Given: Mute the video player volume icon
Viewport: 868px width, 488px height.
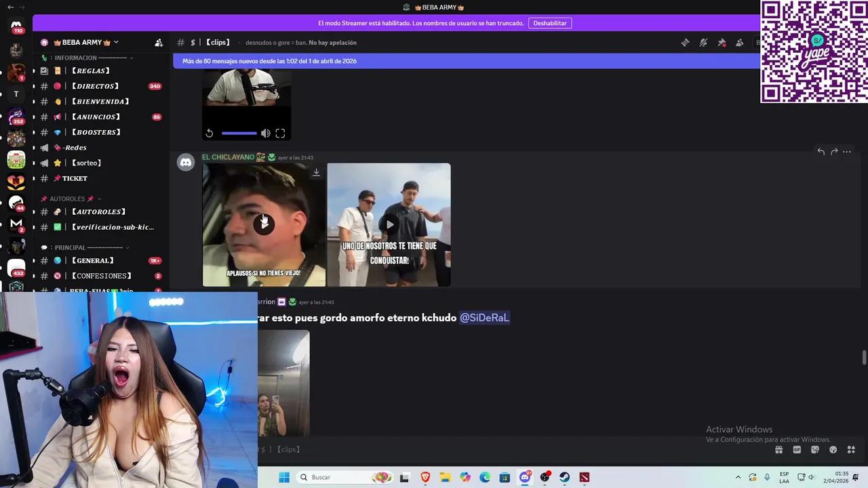Looking at the screenshot, I should 265,133.
